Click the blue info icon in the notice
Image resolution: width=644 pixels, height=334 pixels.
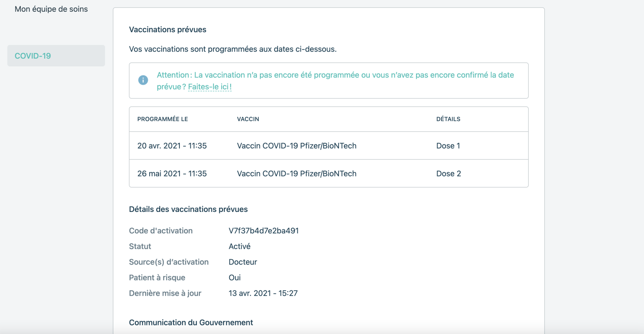[x=143, y=80]
